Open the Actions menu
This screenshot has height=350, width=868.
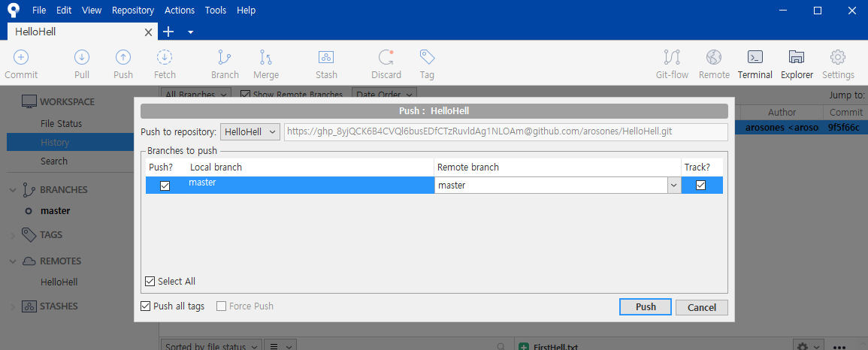tap(180, 10)
